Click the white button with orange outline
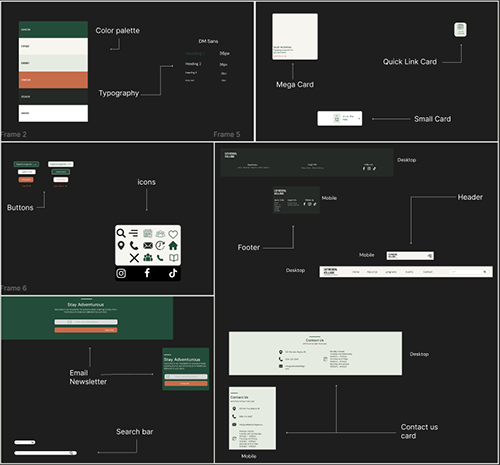 point(61,179)
